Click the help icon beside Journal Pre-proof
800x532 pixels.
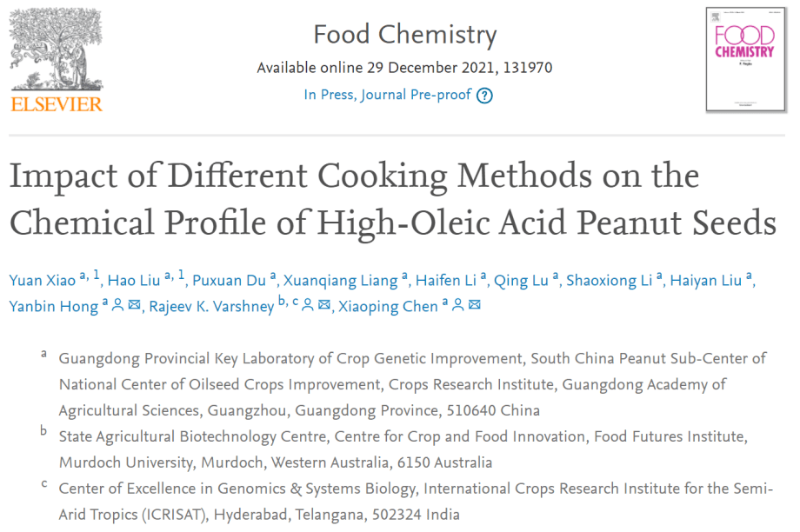tap(485, 96)
